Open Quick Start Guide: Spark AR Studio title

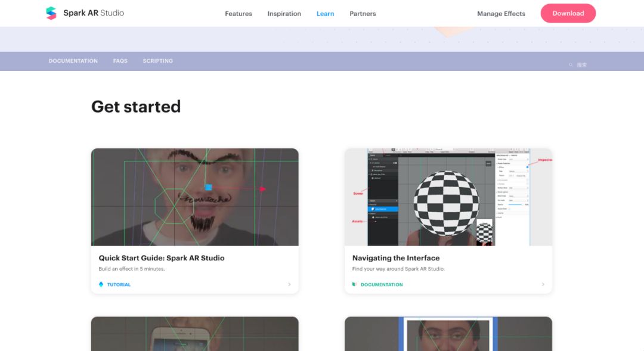(x=162, y=258)
